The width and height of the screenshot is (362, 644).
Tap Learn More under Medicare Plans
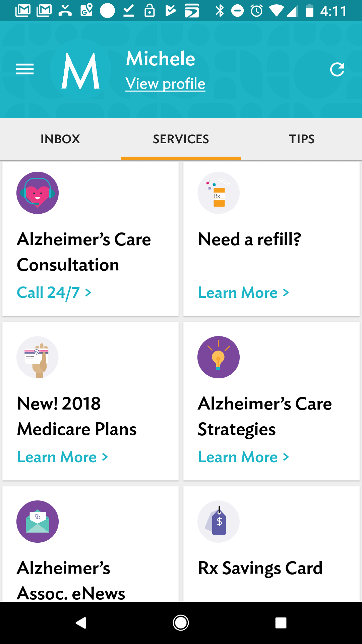pyautogui.click(x=62, y=457)
